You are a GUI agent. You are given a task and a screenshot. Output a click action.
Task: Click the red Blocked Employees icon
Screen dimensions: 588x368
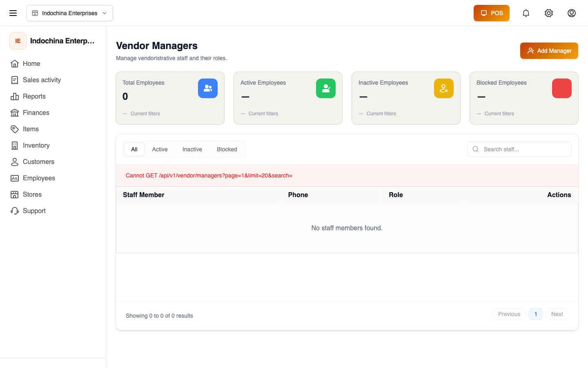[x=562, y=88]
